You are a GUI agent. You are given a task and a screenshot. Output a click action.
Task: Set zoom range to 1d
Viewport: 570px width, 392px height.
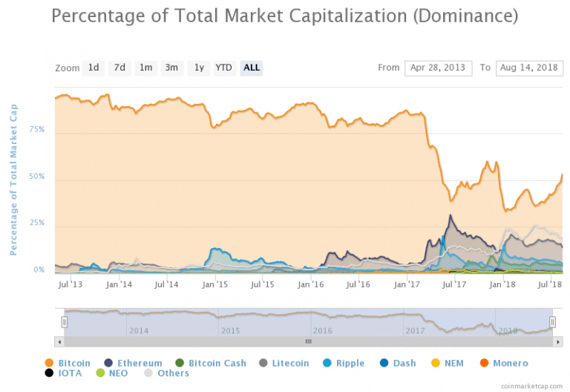pos(94,68)
